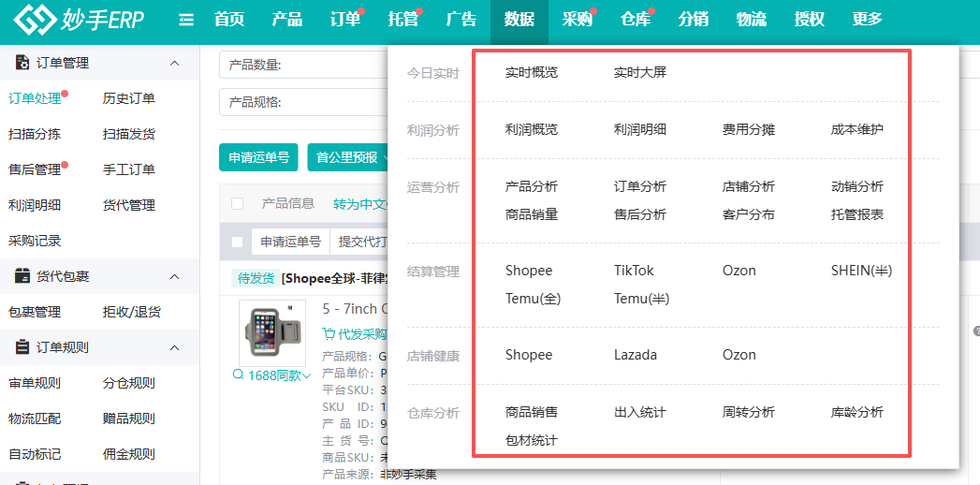980x485 pixels.
Task: Click the 代发采购 cart icon
Action: [x=329, y=333]
